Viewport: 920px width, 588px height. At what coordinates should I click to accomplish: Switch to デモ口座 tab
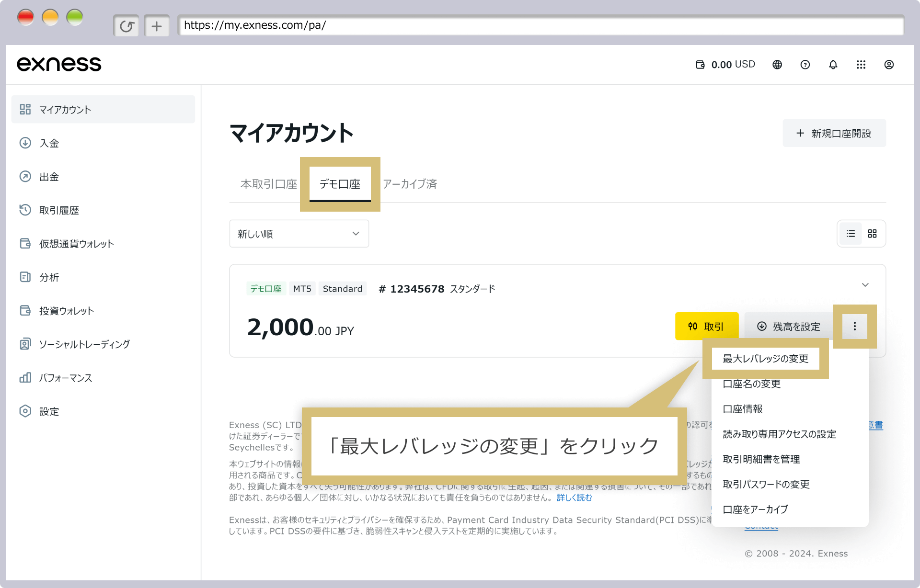click(x=340, y=184)
